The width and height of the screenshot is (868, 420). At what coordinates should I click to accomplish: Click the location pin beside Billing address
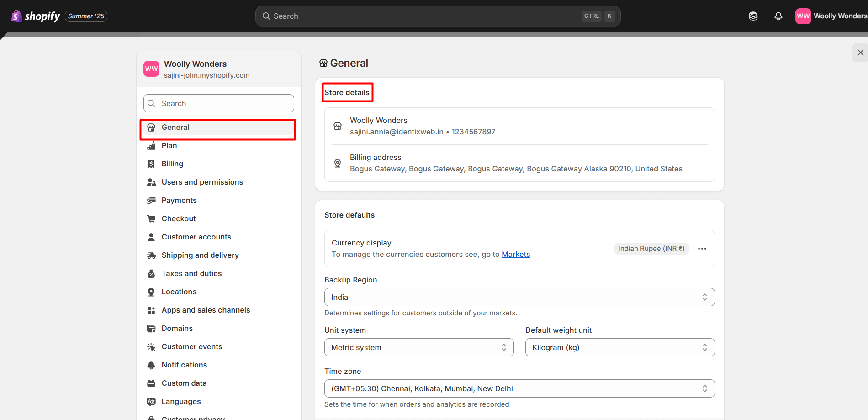coord(338,163)
